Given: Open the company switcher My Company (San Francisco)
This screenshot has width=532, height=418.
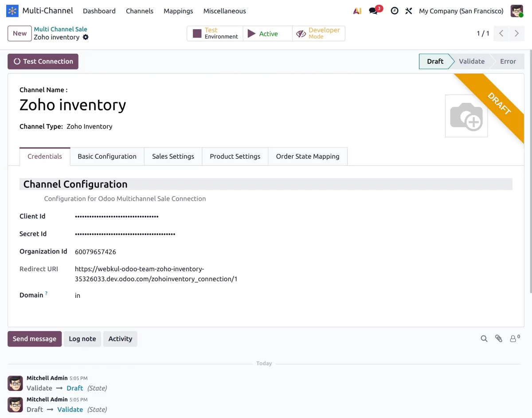Looking at the screenshot, I should tap(461, 11).
